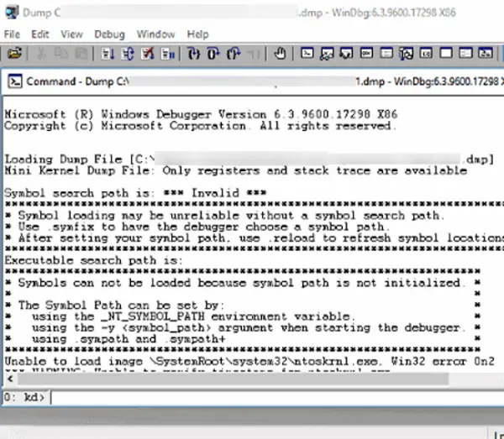504x439 pixels.
Task: Open the Edit menu
Action: point(40,34)
